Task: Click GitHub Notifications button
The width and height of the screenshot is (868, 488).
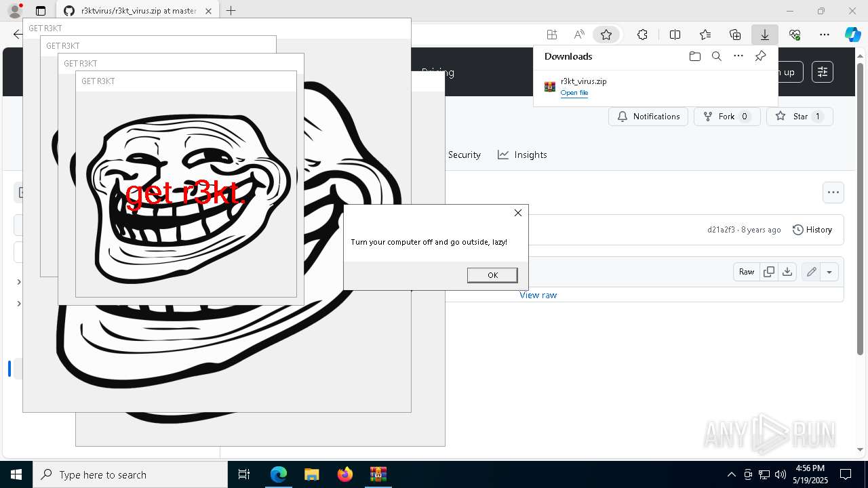Action: pyautogui.click(x=648, y=117)
